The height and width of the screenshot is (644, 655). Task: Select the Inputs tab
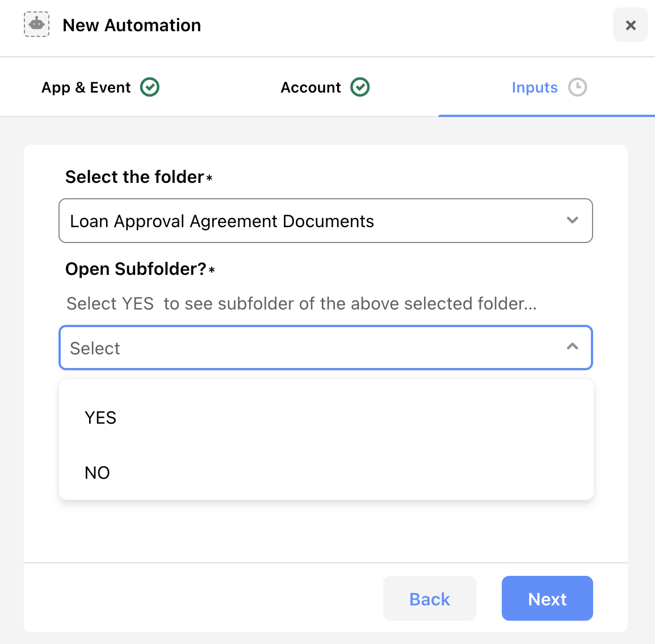[549, 87]
